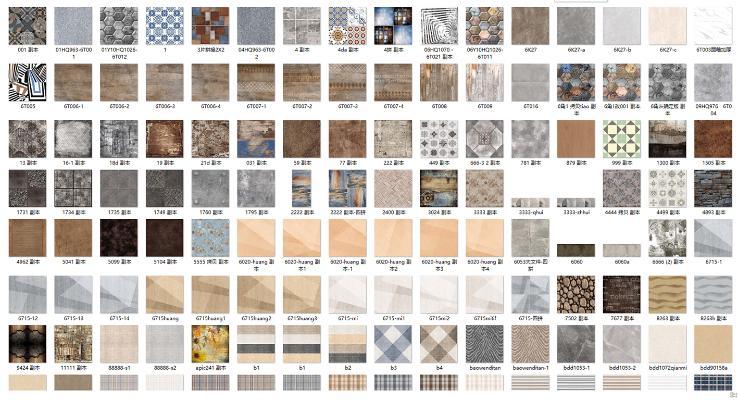Select the '2400 副本' herringbone pattern thumbnail
Screen dimensions: 738x400
pyautogui.click(x=393, y=188)
